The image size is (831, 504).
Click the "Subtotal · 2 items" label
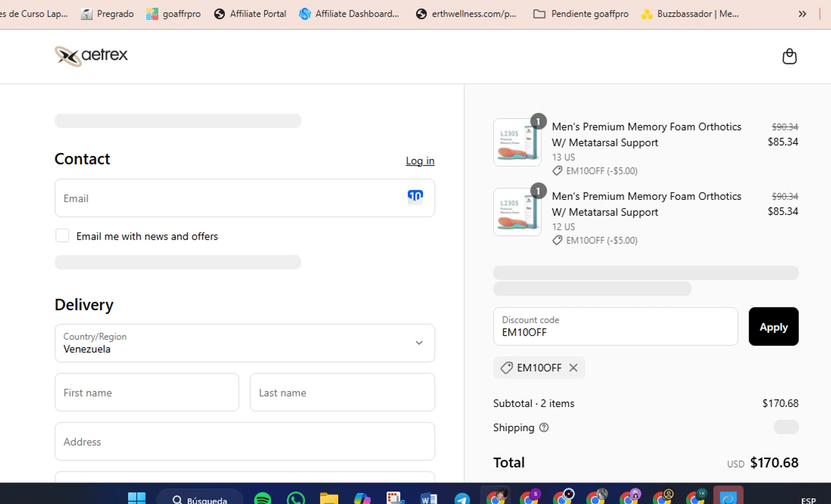534,403
